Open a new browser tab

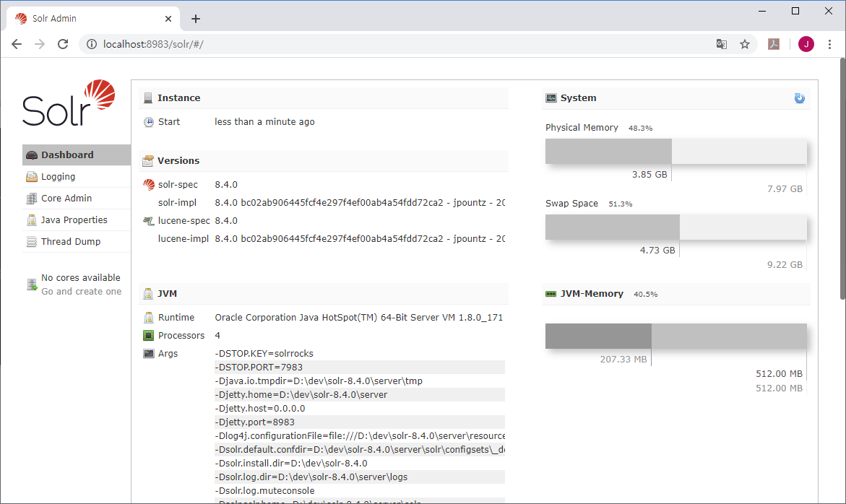(x=196, y=19)
